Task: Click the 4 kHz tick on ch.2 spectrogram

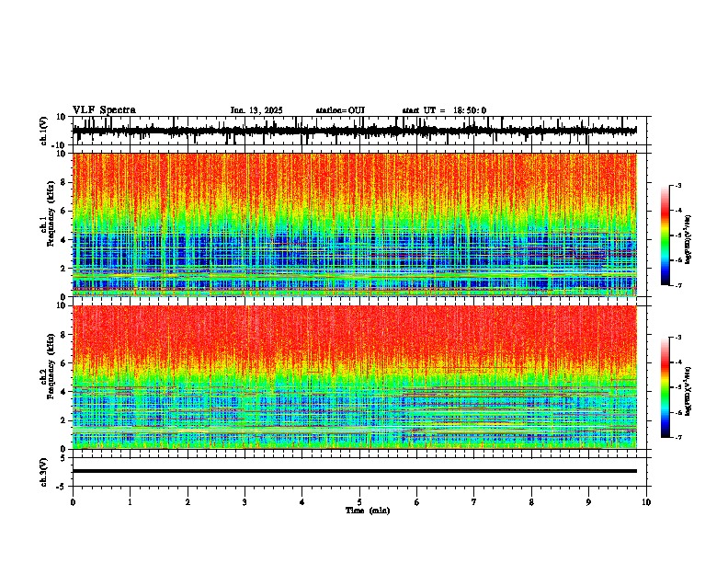Action: point(63,392)
